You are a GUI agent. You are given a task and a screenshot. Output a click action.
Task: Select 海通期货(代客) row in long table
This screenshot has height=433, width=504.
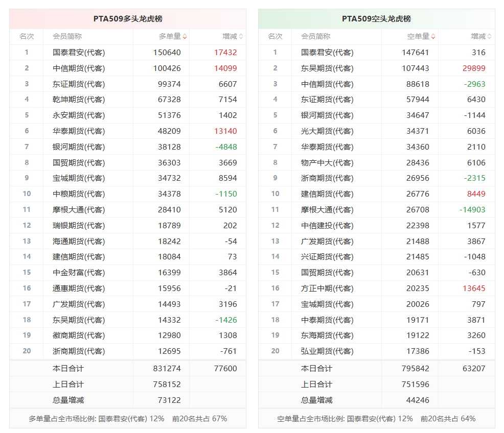[128, 241]
